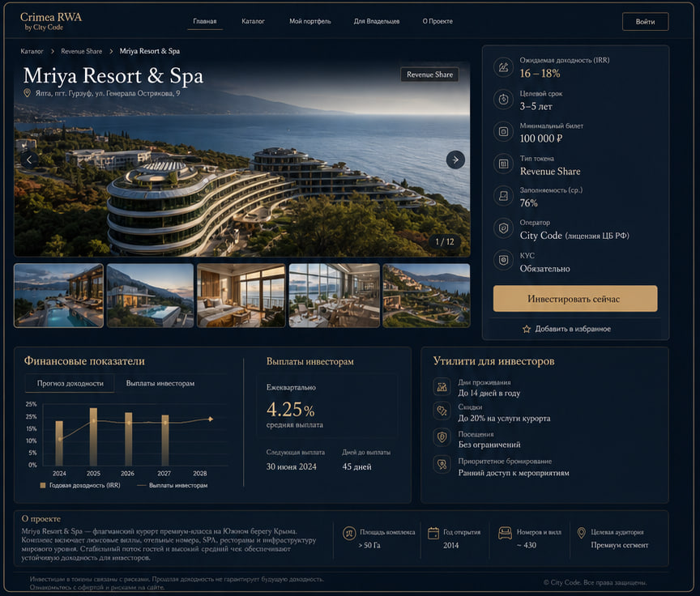Open Revenue Share breadcrumb link
This screenshot has width=700, height=596.
81,51
